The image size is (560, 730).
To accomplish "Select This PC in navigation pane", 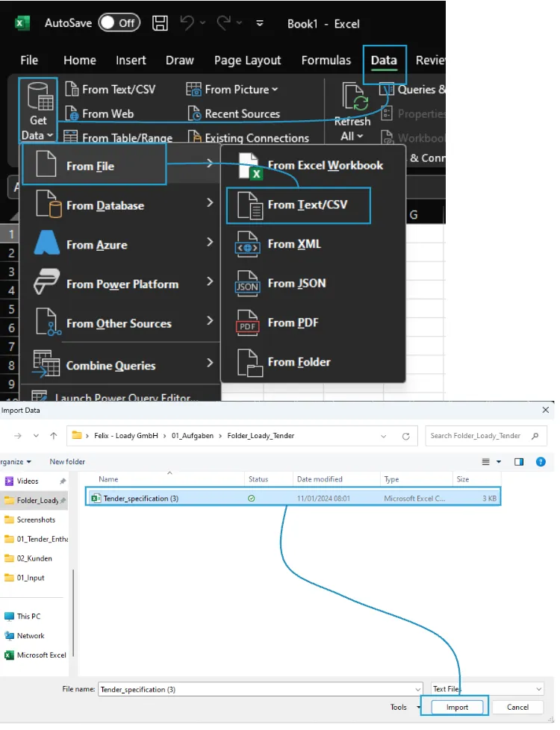I will 28,616.
